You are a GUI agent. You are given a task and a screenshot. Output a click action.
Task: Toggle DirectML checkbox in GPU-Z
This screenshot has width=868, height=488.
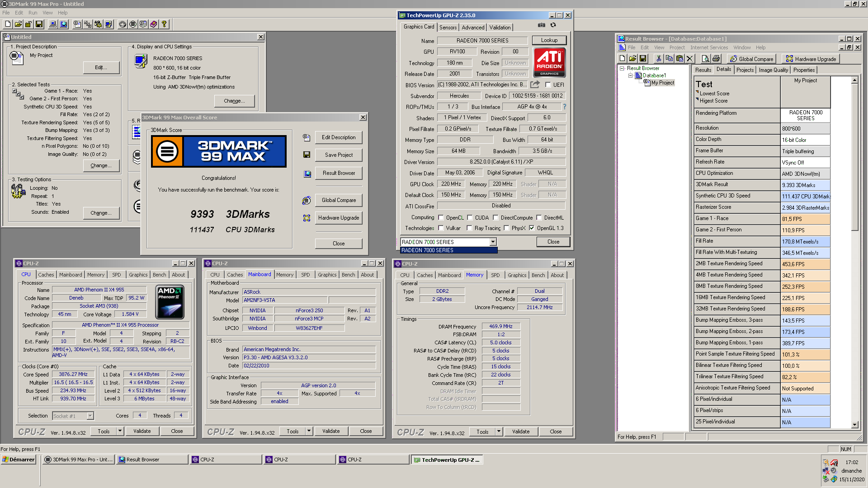pyautogui.click(x=539, y=218)
